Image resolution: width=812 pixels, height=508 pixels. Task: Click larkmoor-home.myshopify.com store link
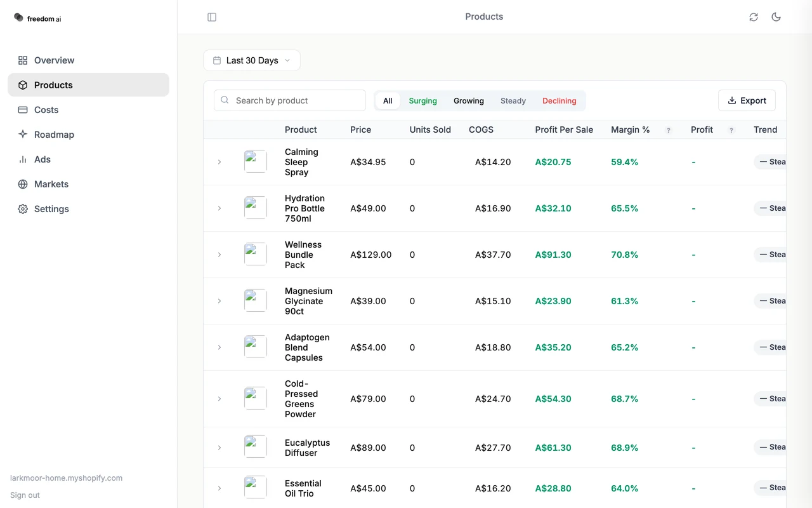pyautogui.click(x=66, y=478)
